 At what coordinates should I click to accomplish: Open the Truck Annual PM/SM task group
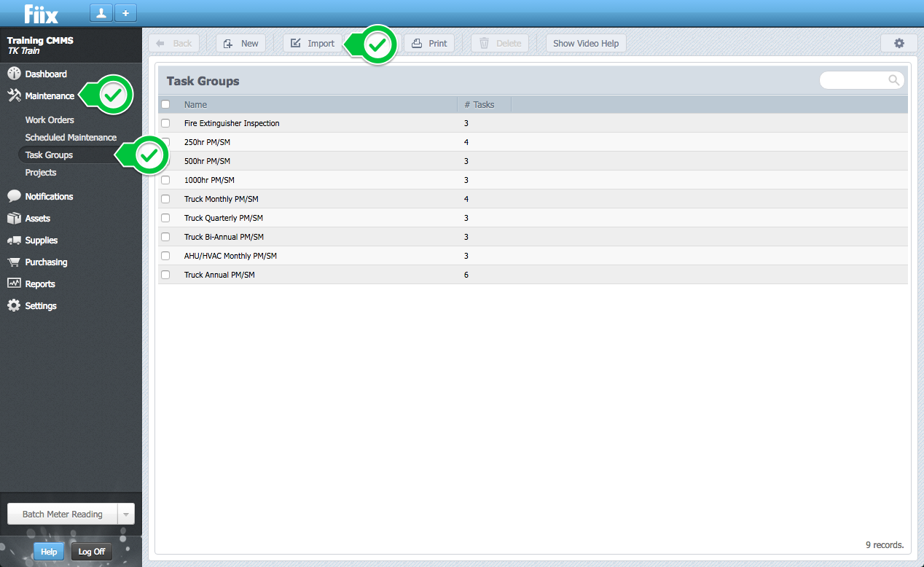[x=219, y=275]
